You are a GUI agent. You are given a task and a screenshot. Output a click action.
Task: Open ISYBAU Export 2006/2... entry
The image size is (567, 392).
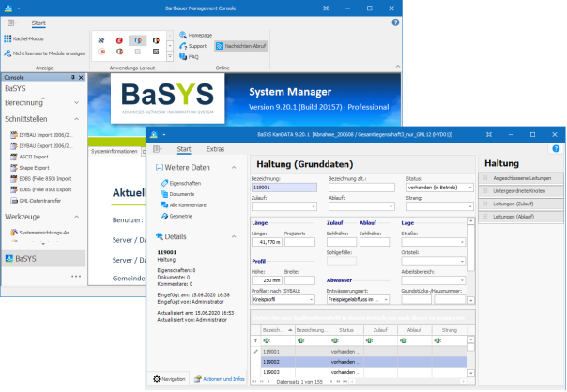41,145
